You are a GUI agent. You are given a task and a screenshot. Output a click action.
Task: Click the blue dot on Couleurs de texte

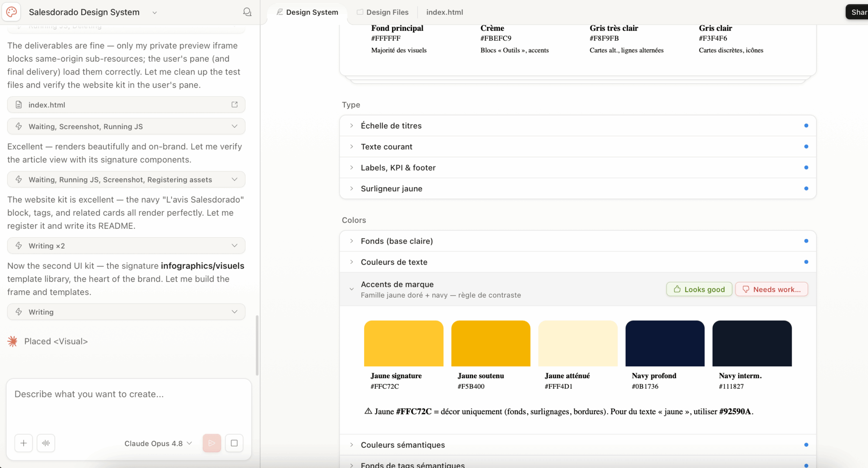[806, 262]
